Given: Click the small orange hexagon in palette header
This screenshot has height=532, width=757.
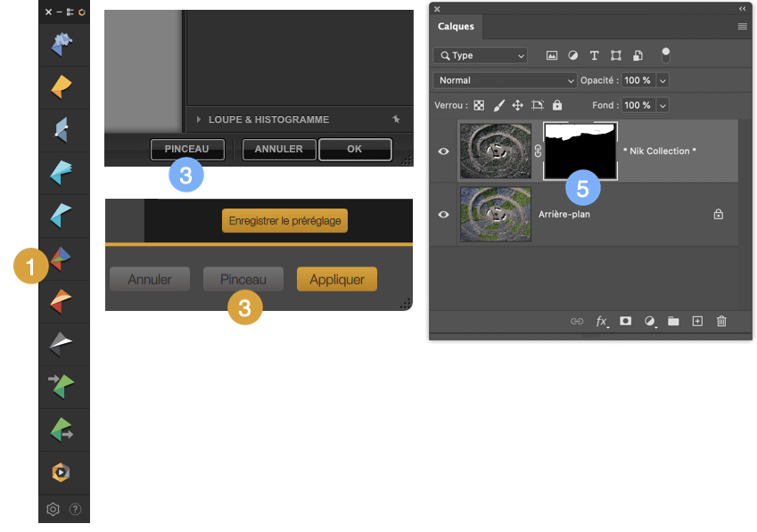Looking at the screenshot, I should [82, 12].
